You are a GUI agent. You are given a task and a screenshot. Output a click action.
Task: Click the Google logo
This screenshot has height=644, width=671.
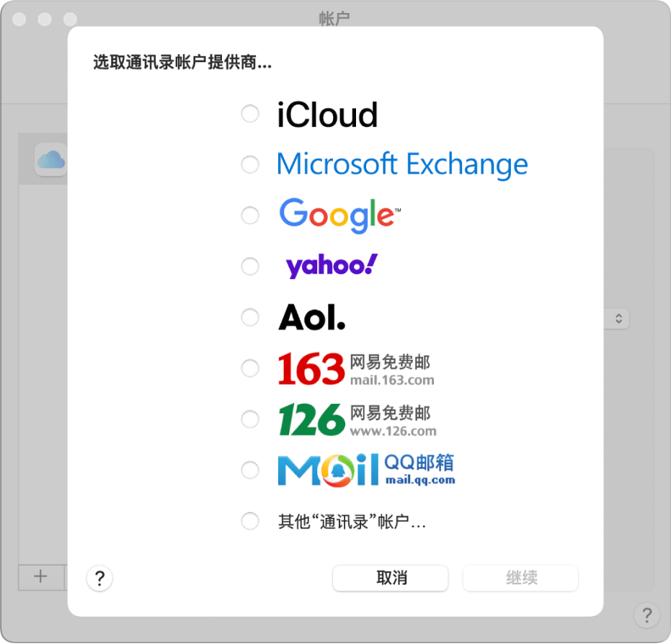pos(339,215)
